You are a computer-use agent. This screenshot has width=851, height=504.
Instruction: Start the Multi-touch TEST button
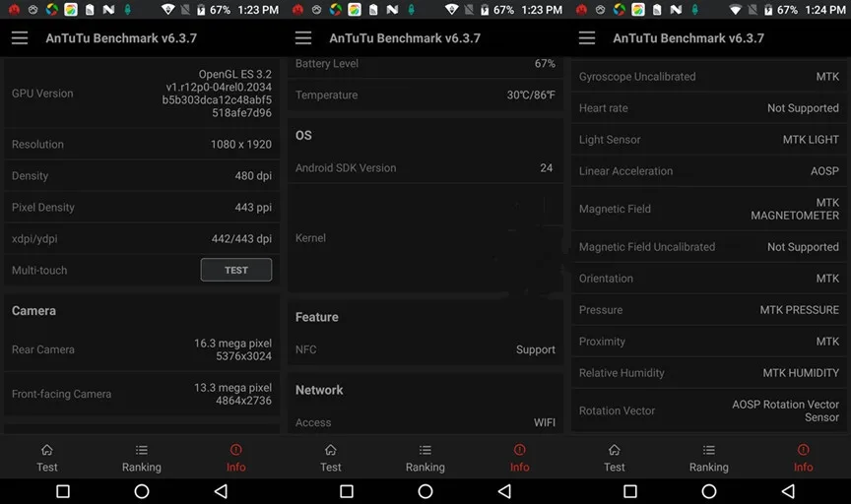(236, 270)
